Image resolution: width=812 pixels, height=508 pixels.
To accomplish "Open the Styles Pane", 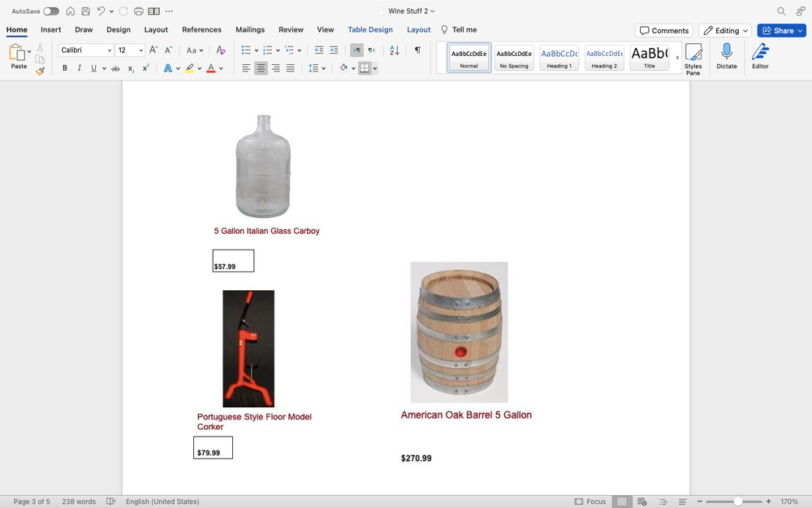I will pos(693,59).
